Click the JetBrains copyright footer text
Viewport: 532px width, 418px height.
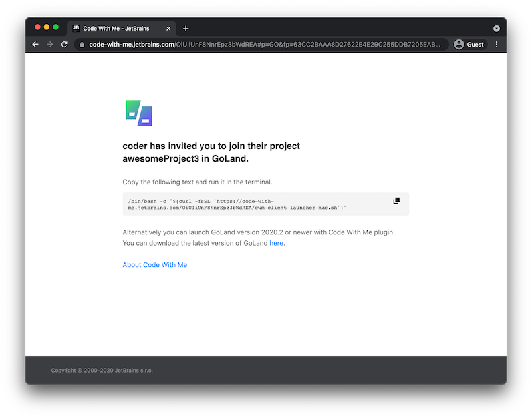coord(102,371)
